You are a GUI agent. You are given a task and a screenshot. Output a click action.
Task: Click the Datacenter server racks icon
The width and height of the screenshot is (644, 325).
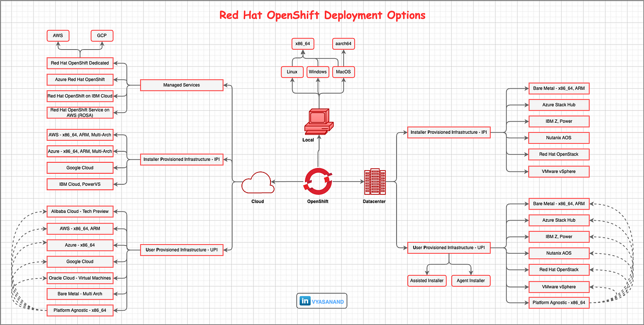click(x=374, y=182)
